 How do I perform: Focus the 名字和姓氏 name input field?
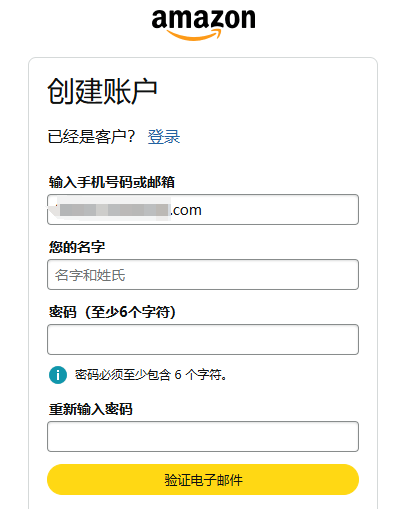tap(203, 274)
